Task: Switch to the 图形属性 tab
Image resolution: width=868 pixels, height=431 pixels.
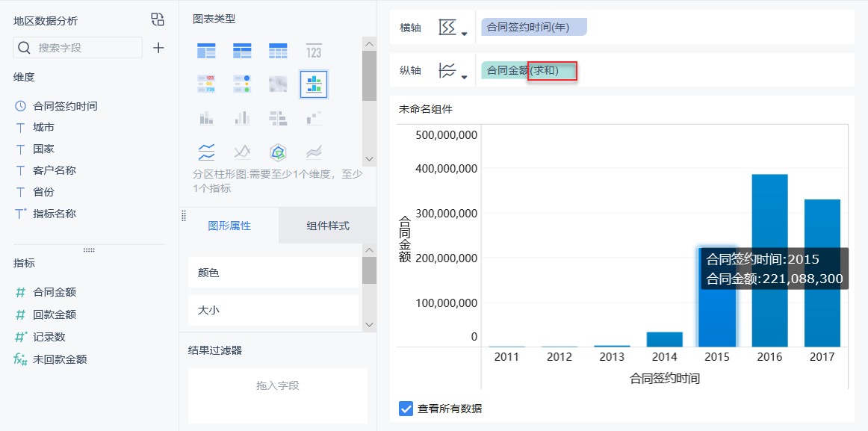Action: [229, 226]
